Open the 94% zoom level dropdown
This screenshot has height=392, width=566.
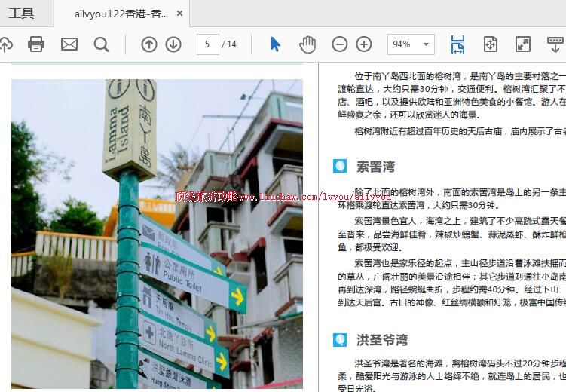411,44
